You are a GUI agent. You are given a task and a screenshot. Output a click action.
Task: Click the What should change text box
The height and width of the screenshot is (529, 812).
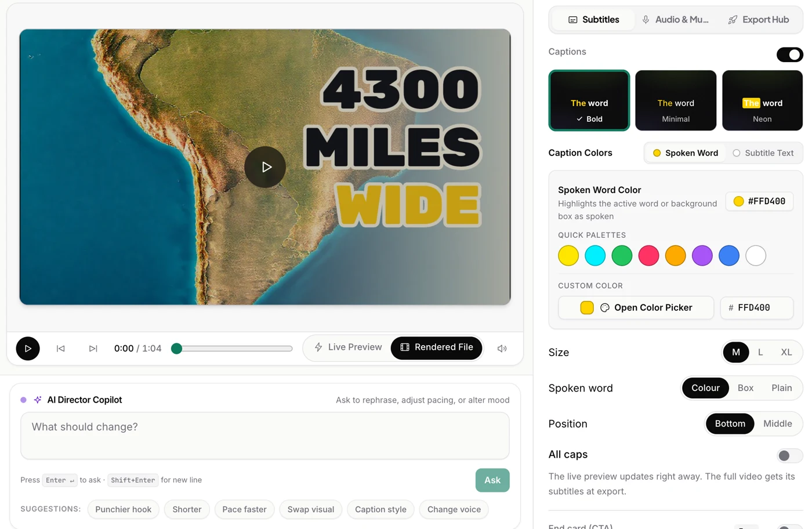click(265, 436)
